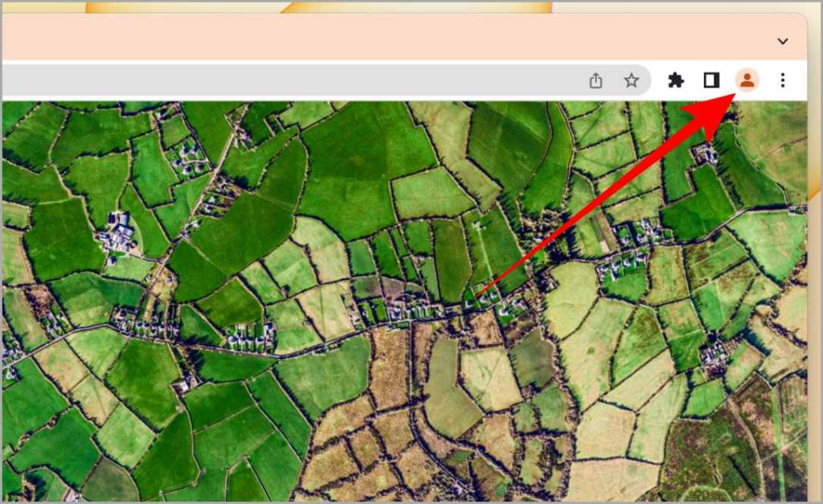Click the dark heathland in the bottom right corner

tap(735, 457)
